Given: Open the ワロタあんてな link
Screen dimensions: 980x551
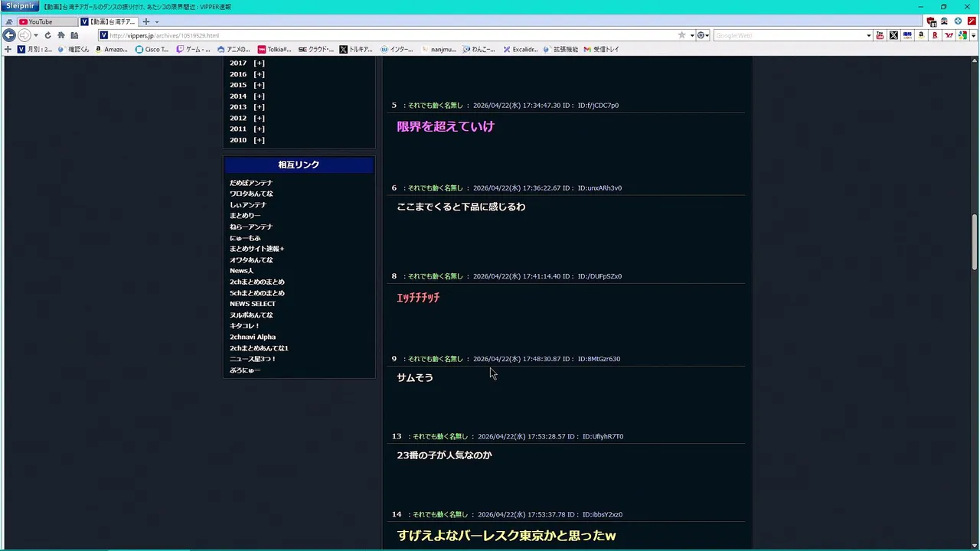Looking at the screenshot, I should (251, 194).
